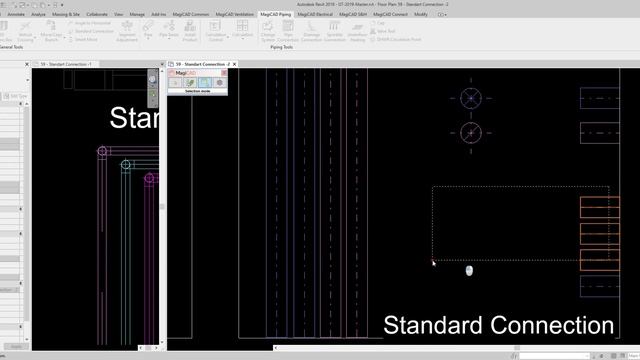Click second icon in MagiCAD selection toolbox
The width and height of the screenshot is (640, 360).
point(190,83)
